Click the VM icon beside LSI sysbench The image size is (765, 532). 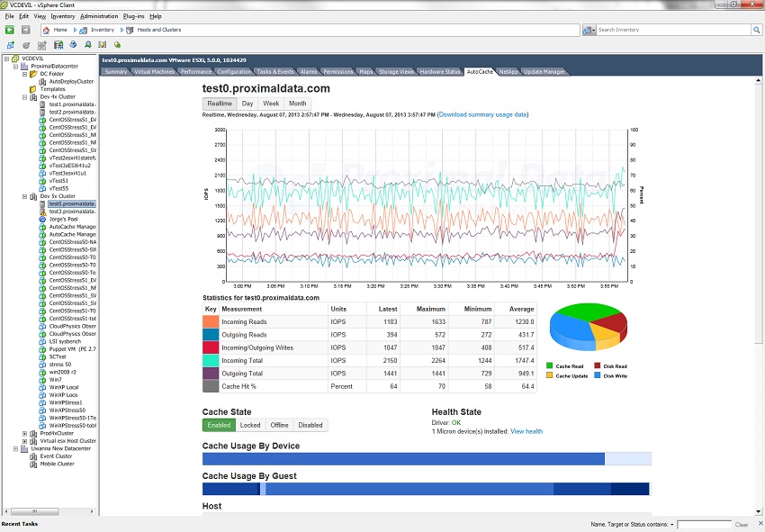pyautogui.click(x=42, y=342)
